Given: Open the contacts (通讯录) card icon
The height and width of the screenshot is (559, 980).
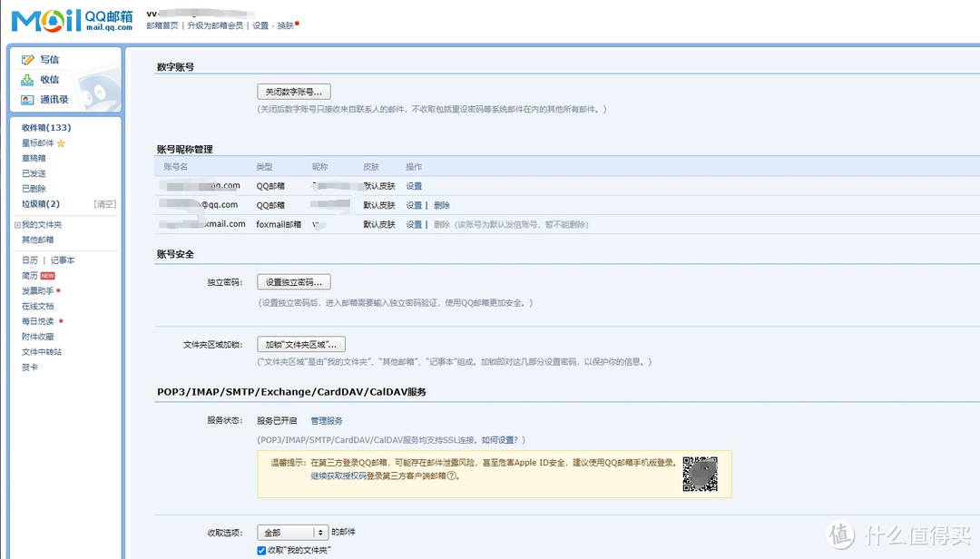Looking at the screenshot, I should 27,100.
